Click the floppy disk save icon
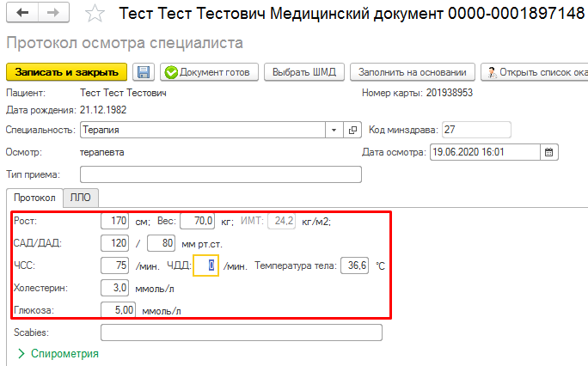 (x=144, y=72)
